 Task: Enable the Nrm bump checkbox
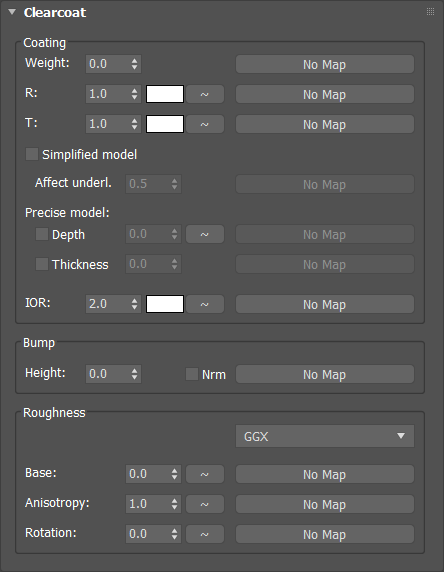pos(192,374)
